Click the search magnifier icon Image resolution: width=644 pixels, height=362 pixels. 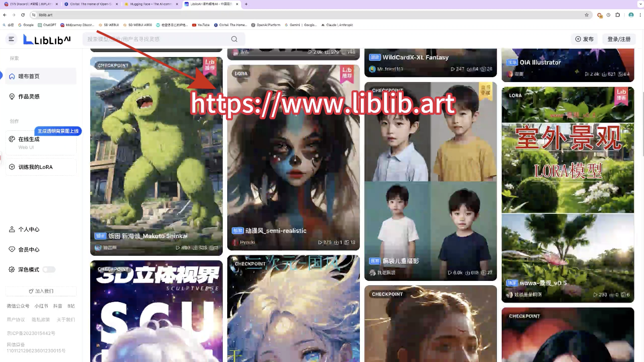(x=234, y=39)
